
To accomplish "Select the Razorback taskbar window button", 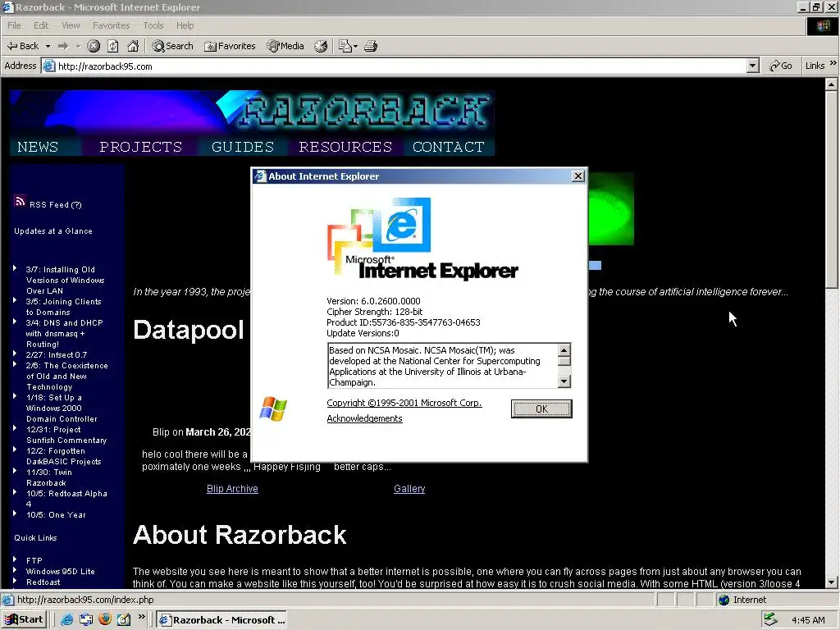I will [x=222, y=620].
